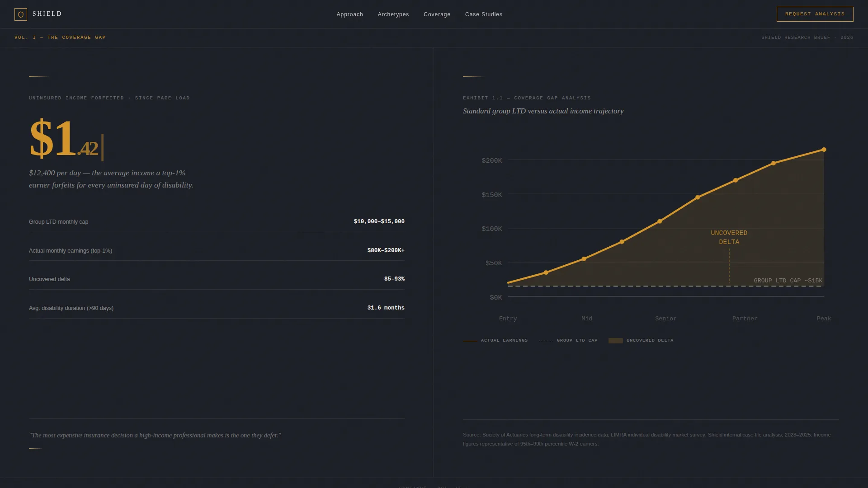The image size is (868, 488).
Task: Click the $100K y-axis label
Action: 491,229
